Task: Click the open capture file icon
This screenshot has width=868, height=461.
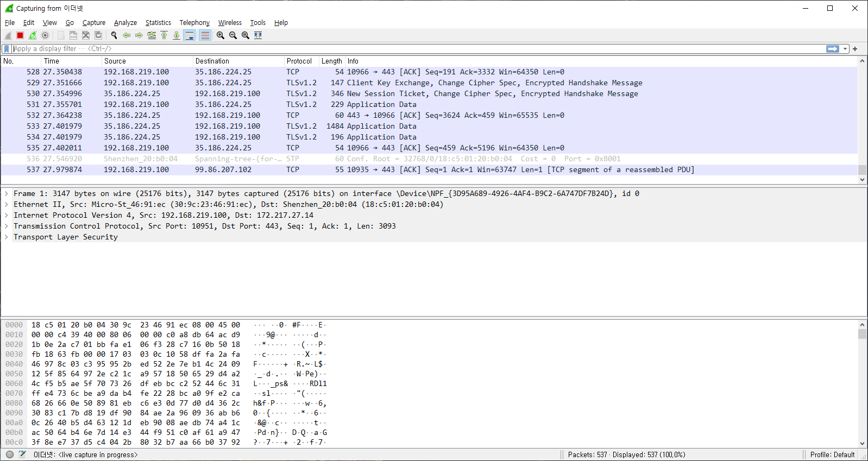Action: (61, 35)
